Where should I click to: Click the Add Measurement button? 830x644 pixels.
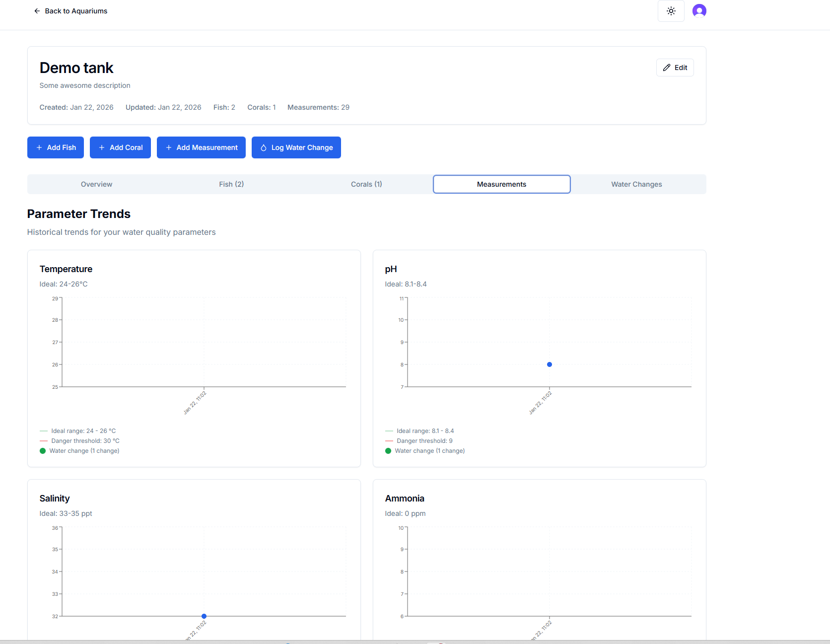point(201,147)
